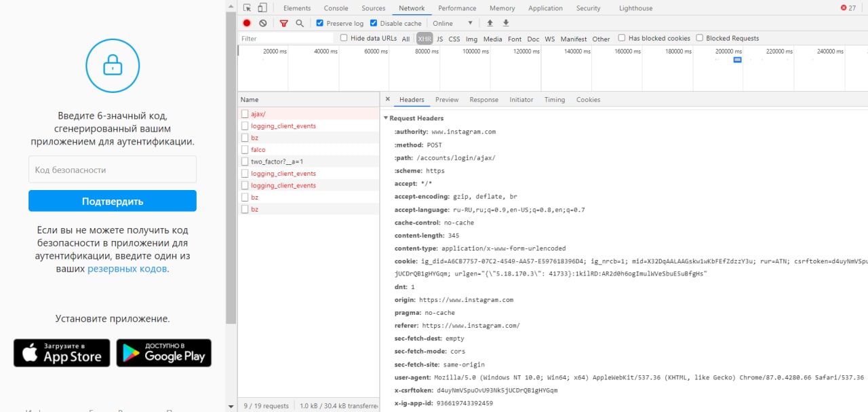Image resolution: width=868 pixels, height=412 pixels.
Task: Switch to the Console tab
Action: pos(336,8)
